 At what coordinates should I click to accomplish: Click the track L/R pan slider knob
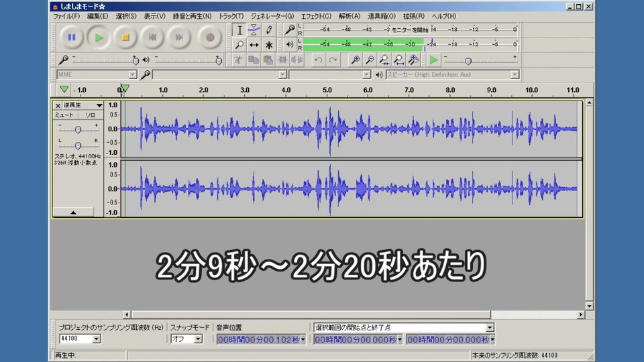pos(78,145)
